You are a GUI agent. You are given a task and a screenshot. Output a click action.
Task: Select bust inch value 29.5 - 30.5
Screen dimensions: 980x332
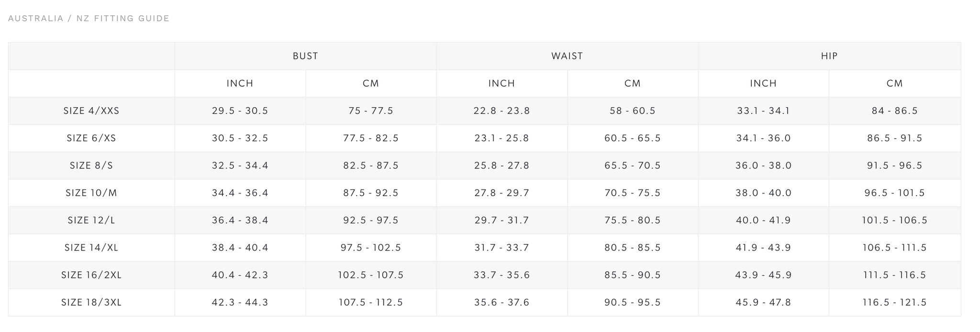click(x=240, y=111)
